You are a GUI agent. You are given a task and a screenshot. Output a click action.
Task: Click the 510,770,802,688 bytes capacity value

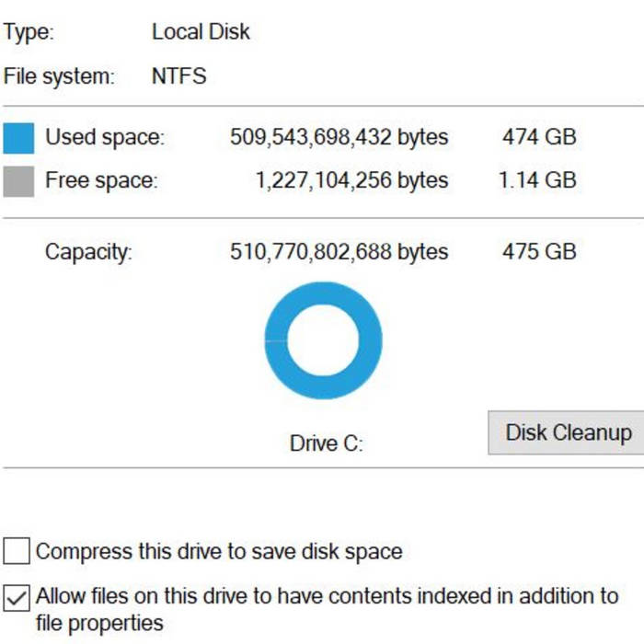coord(339,252)
